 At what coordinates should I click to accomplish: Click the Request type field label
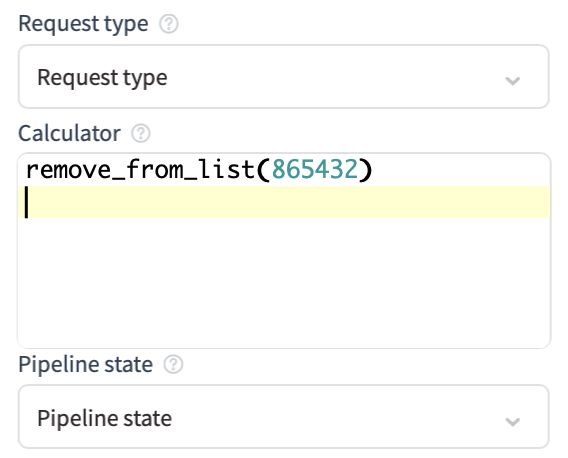pos(83,24)
